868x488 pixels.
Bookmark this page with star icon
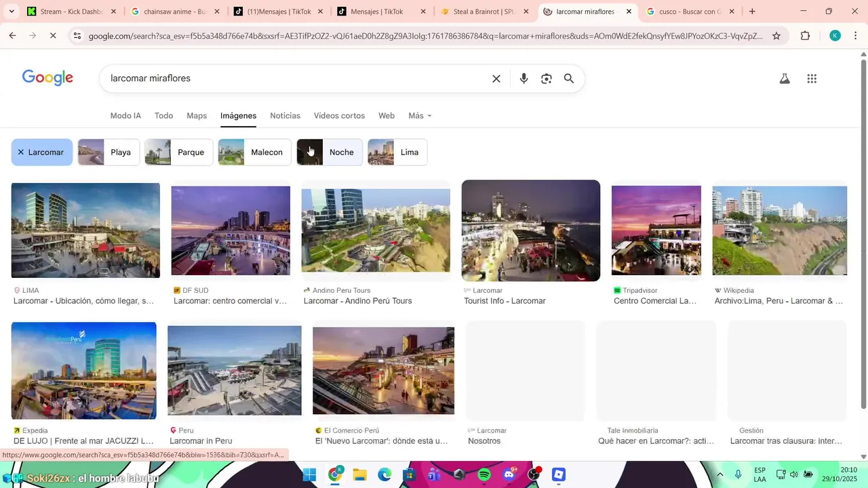pyautogui.click(x=776, y=36)
